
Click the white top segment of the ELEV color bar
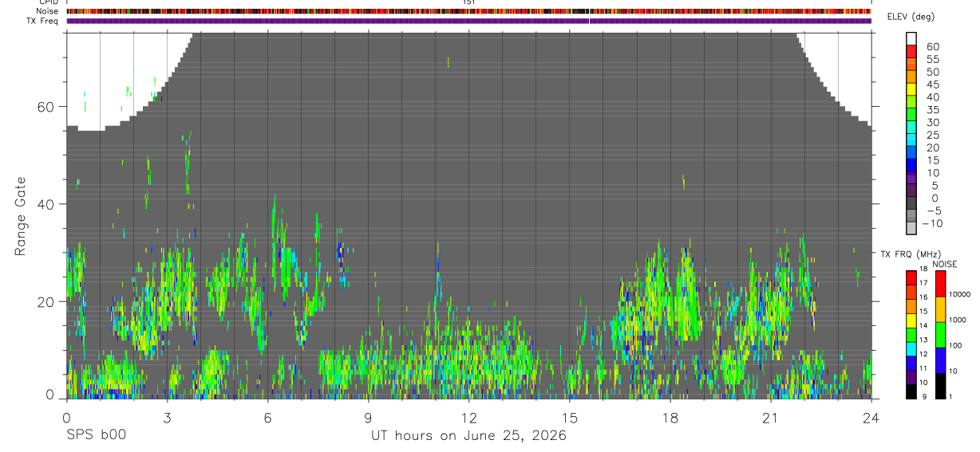point(911,38)
